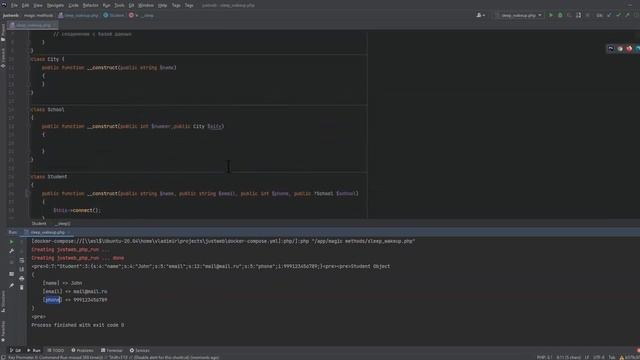Screen dimensions: 640x360
Task: Open the Project side tool window
Action: pyautogui.click(x=3, y=33)
